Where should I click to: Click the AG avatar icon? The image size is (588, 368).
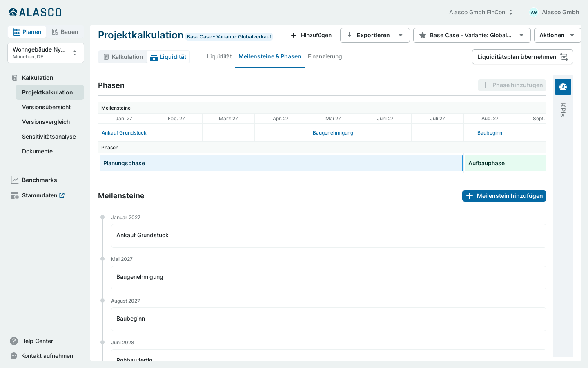point(534,12)
